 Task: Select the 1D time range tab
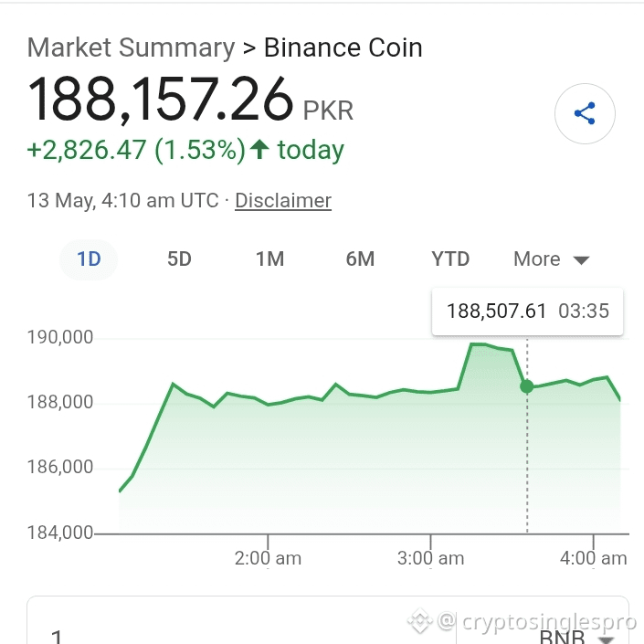[x=89, y=259]
